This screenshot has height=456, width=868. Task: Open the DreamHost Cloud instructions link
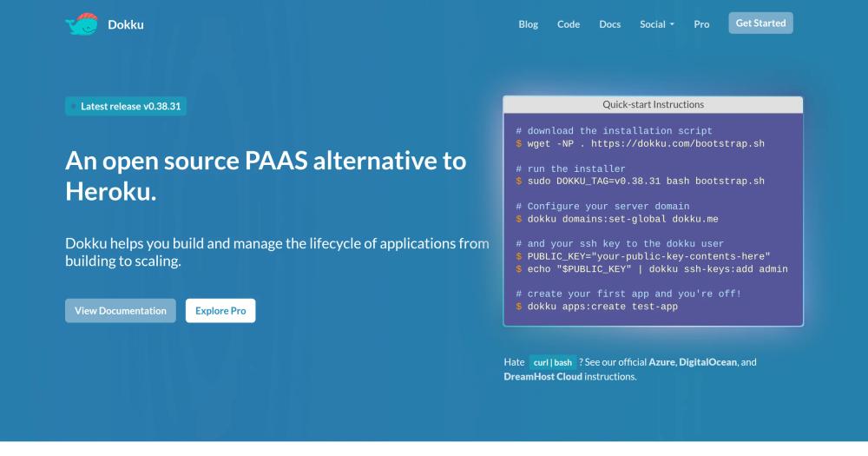[x=542, y=376]
